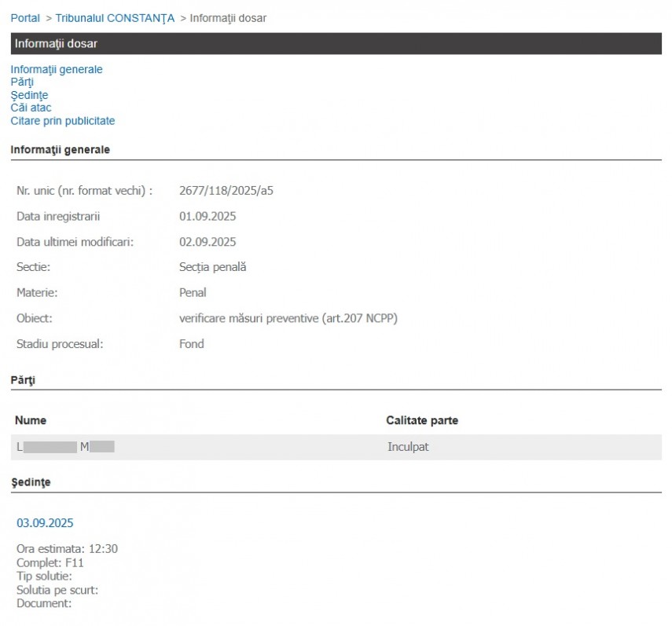Click the Nume column header

point(31,420)
